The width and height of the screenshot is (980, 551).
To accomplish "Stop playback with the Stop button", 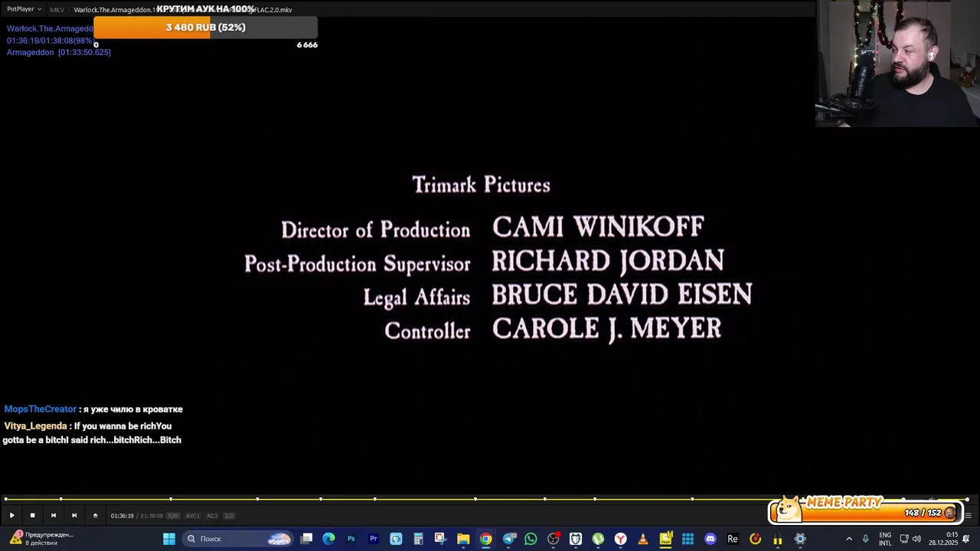I will pyautogui.click(x=32, y=516).
